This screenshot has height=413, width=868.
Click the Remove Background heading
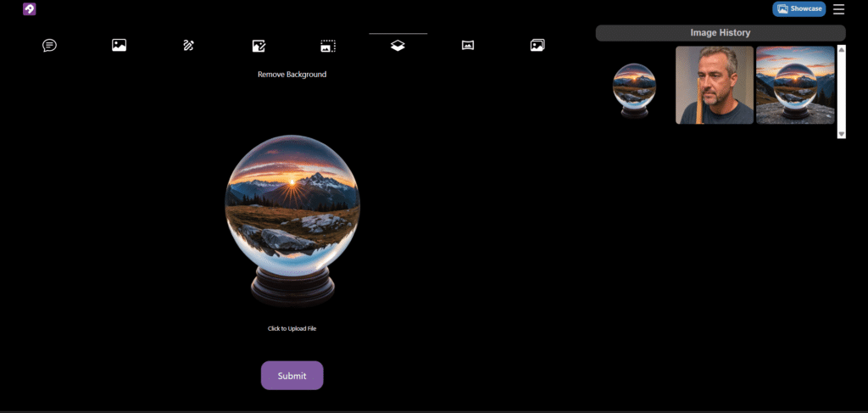[292, 74]
